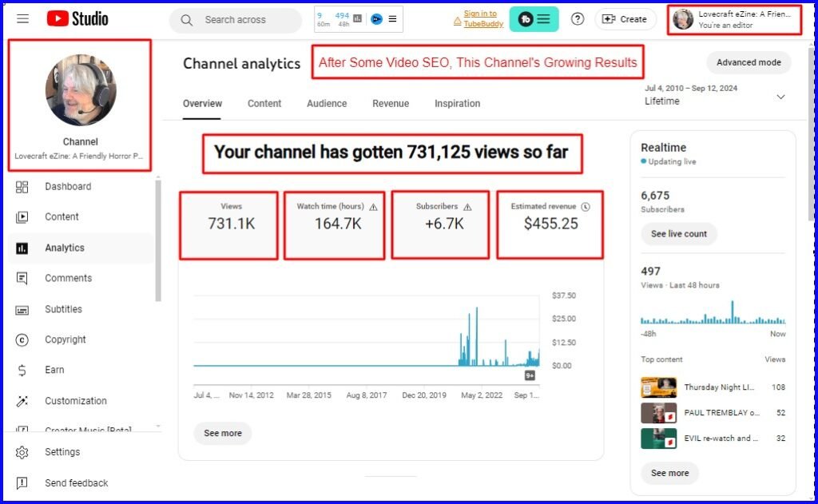
Task: Expand the Lifetime date range dropdown
Action: point(780,97)
